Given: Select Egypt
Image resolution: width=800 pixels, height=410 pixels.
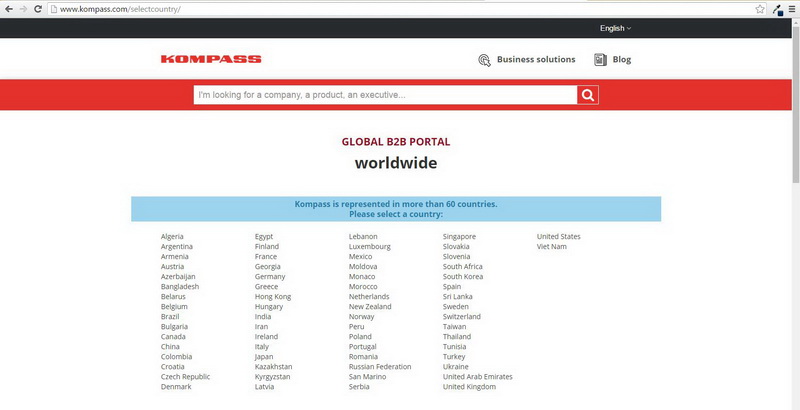Looking at the screenshot, I should [x=264, y=237].
